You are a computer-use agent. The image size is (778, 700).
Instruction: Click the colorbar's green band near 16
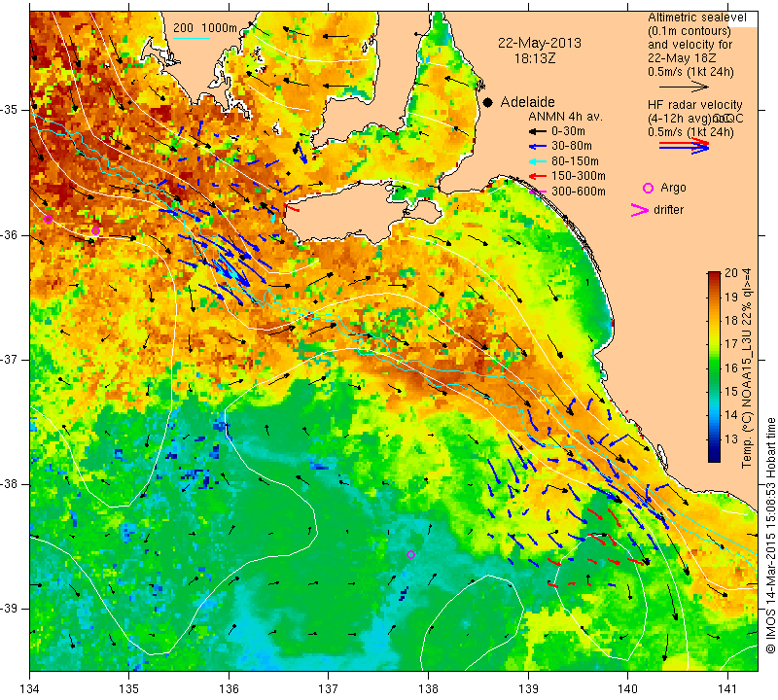[714, 368]
